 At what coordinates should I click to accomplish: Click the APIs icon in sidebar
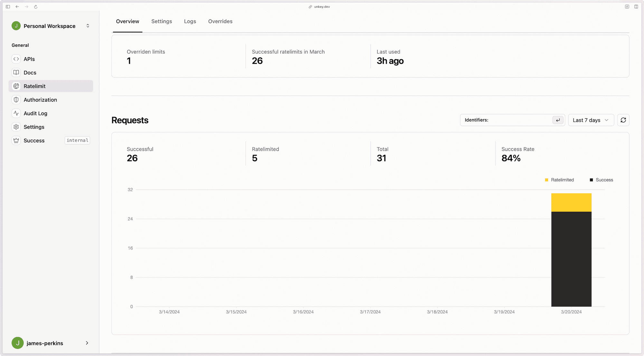[16, 59]
